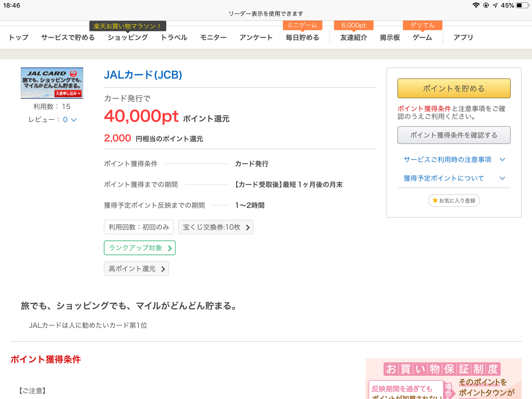This screenshot has height=399, width=532.
Task: Click the ミニゲーム orange badge
Action: pos(302,25)
